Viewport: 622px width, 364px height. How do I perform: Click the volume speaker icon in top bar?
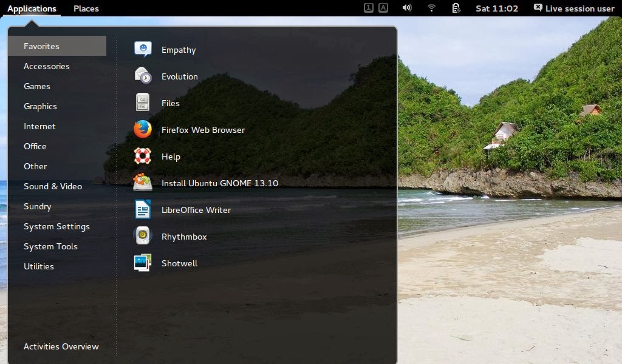pyautogui.click(x=407, y=8)
